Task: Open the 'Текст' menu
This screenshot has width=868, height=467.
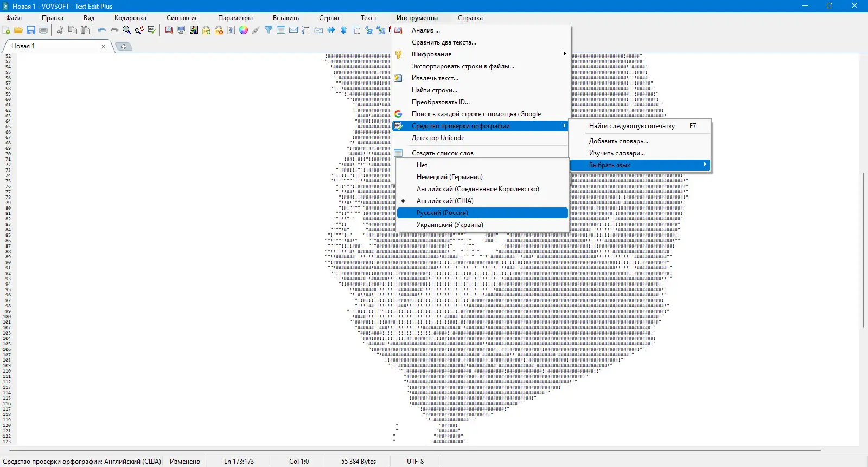Action: tap(369, 18)
